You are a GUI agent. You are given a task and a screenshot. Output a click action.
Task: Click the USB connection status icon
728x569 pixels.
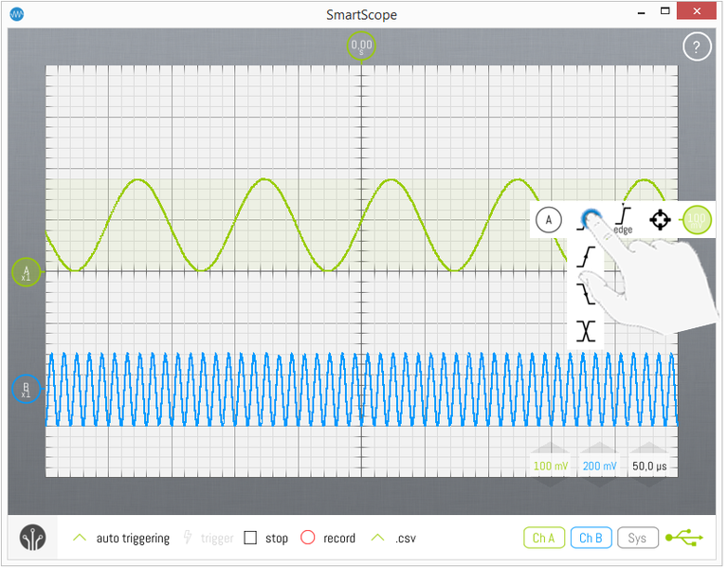click(684, 538)
